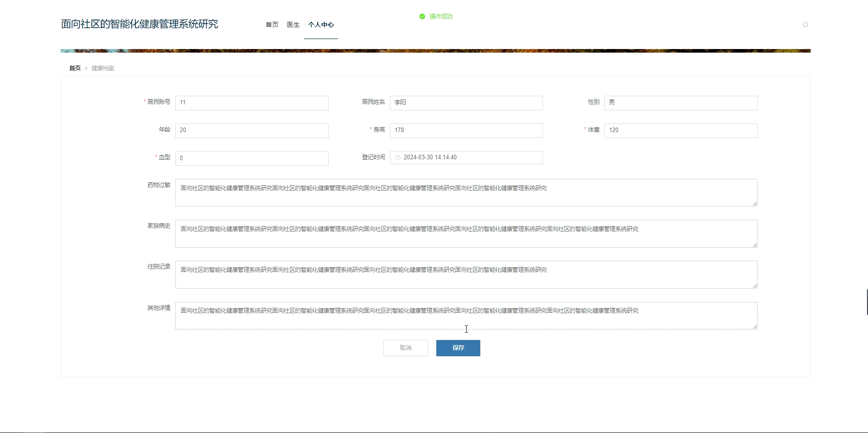The width and height of the screenshot is (868, 433).
Task: Click the green success check icon
Action: point(421,16)
